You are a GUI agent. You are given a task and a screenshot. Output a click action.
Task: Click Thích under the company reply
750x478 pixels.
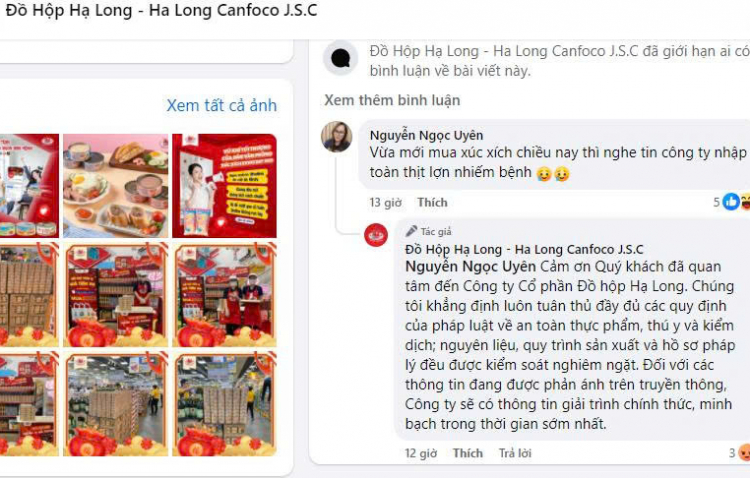(x=468, y=453)
